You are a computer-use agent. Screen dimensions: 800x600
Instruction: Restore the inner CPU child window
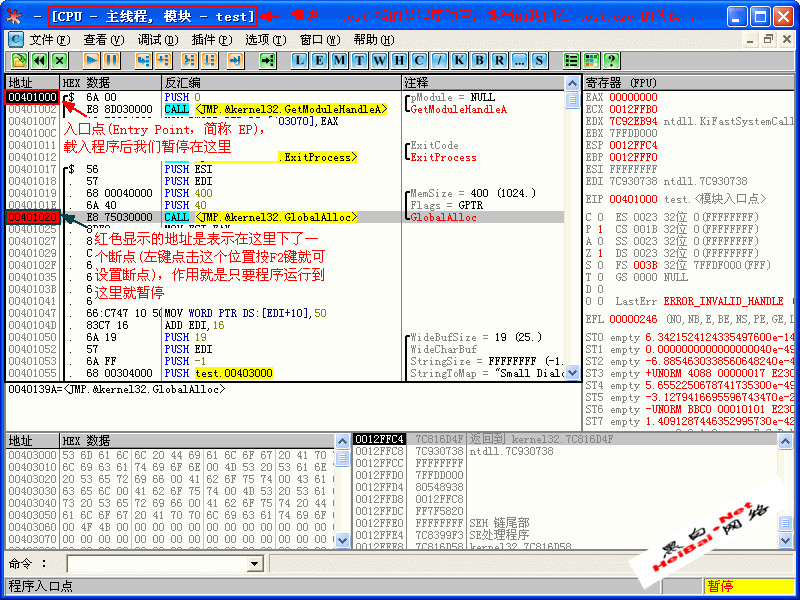click(768, 39)
